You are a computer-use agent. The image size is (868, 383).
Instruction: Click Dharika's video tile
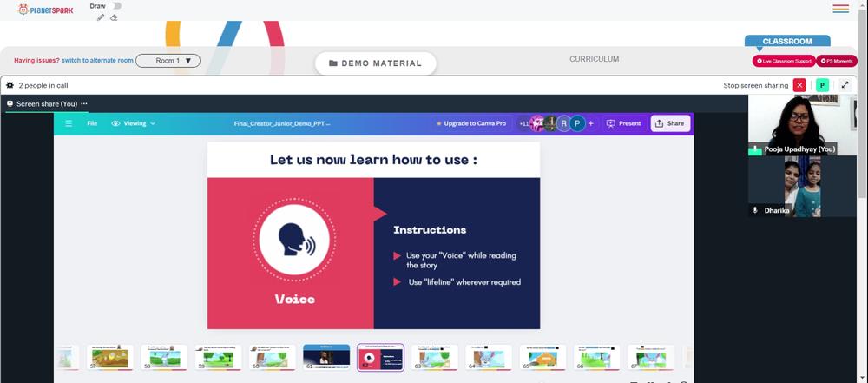pos(802,186)
